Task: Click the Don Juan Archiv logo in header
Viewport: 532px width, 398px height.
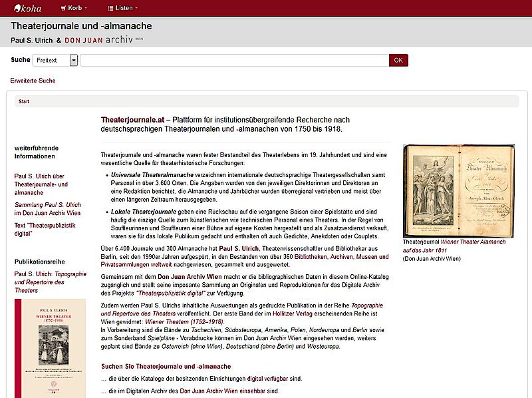Action: [103, 40]
